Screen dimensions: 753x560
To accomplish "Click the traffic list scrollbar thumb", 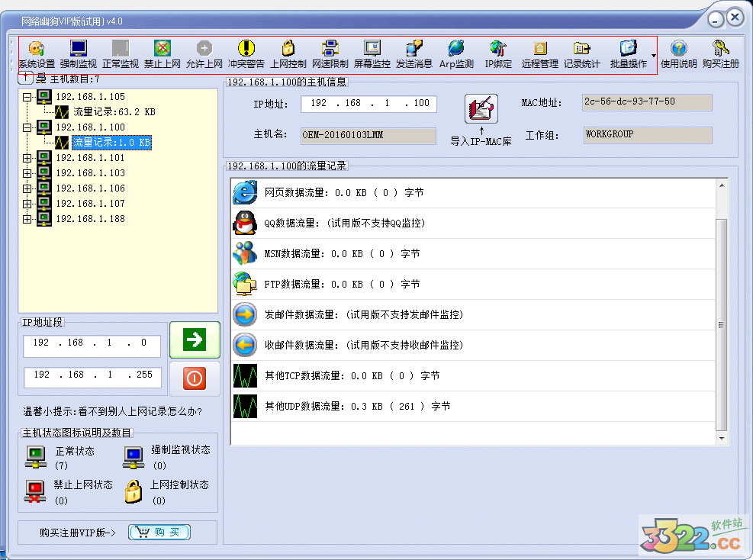I will tap(721, 325).
